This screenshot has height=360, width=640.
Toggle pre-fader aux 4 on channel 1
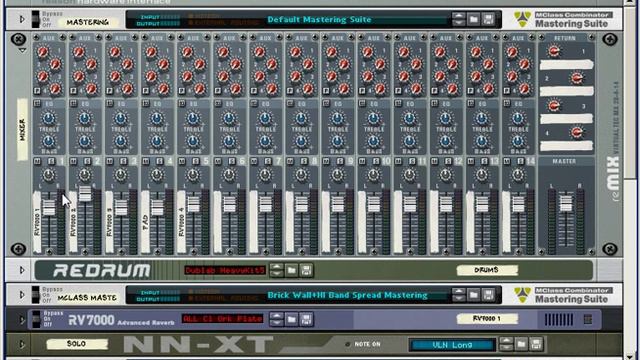[38, 91]
